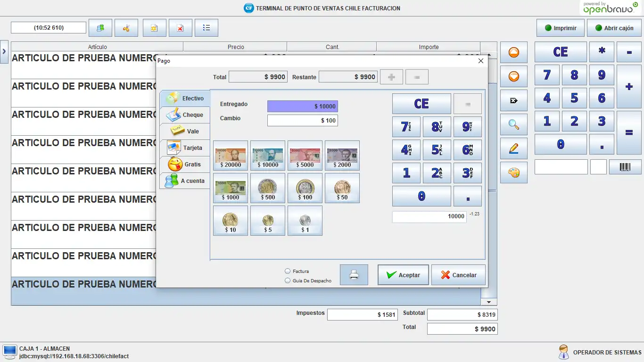This screenshot has width=644, height=362.
Task: Click key 5 JKL on Pago keypad
Action: click(x=437, y=150)
